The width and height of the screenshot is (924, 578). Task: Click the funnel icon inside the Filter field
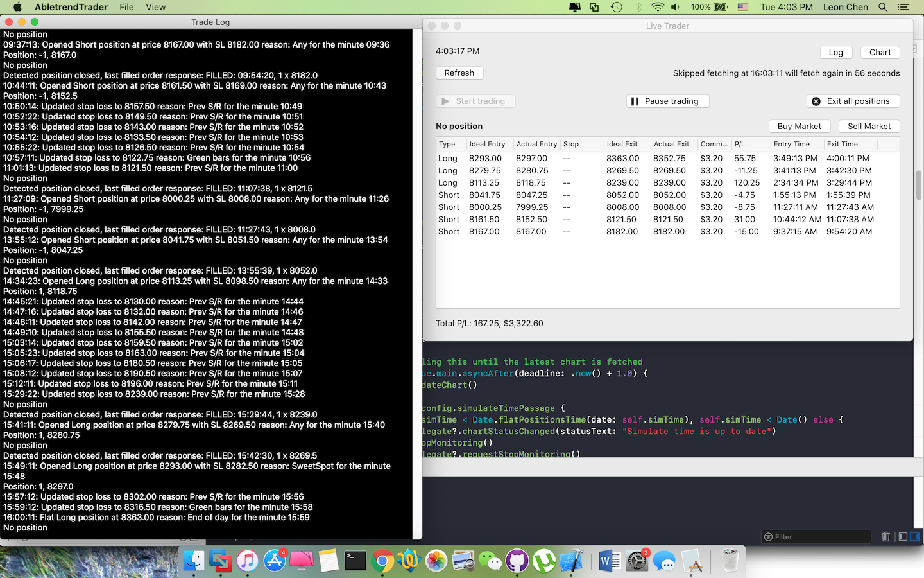tap(768, 536)
